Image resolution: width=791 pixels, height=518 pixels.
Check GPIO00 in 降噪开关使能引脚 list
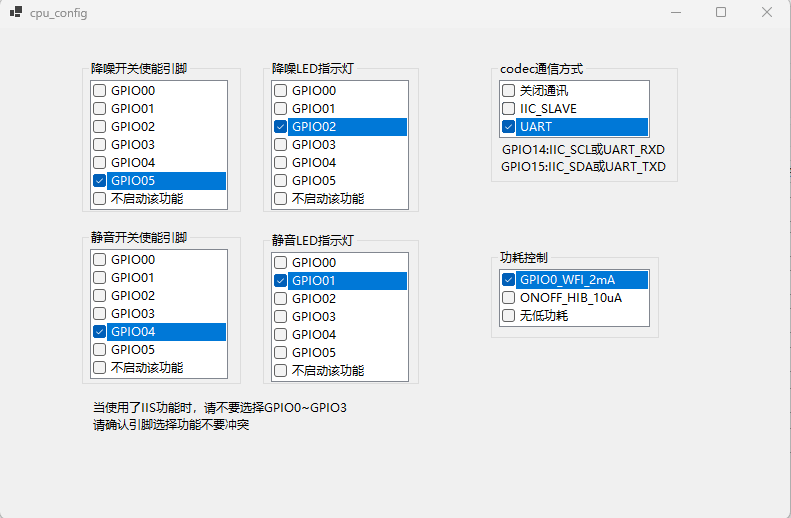pos(100,91)
